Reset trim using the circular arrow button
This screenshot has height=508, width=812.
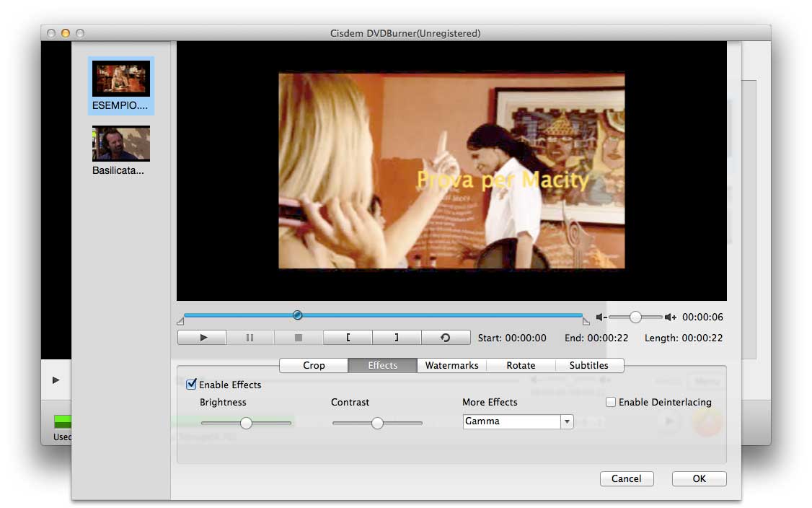(446, 338)
